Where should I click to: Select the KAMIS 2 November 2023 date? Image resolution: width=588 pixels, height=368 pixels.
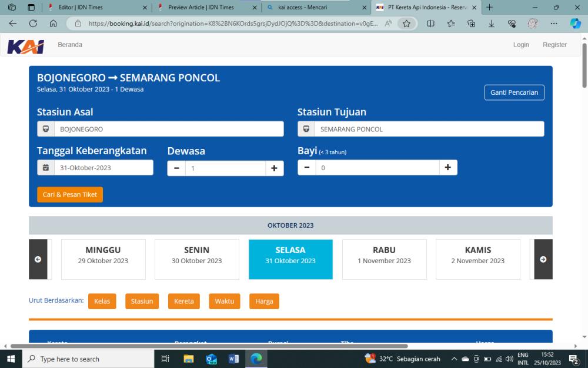(477, 259)
